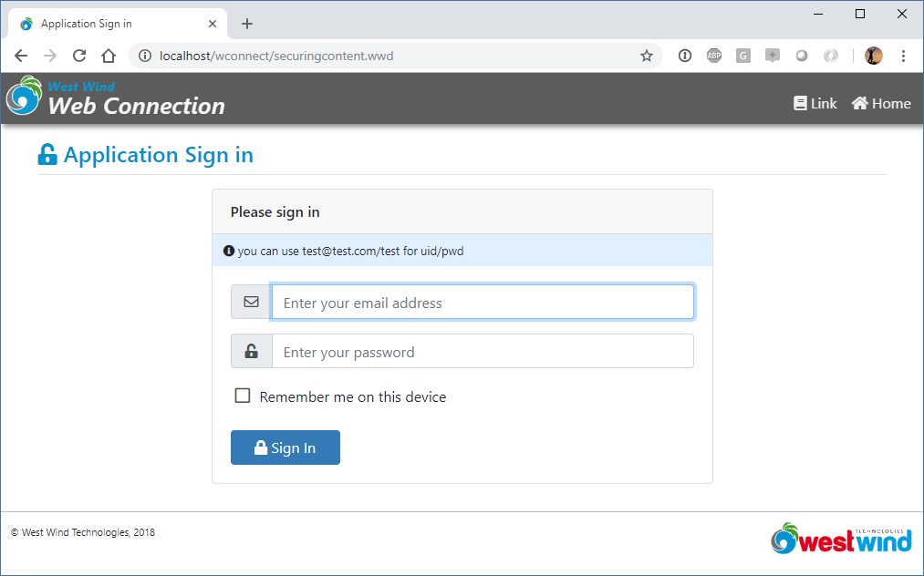Open the browser home page icon
The image size is (924, 576).
[109, 56]
